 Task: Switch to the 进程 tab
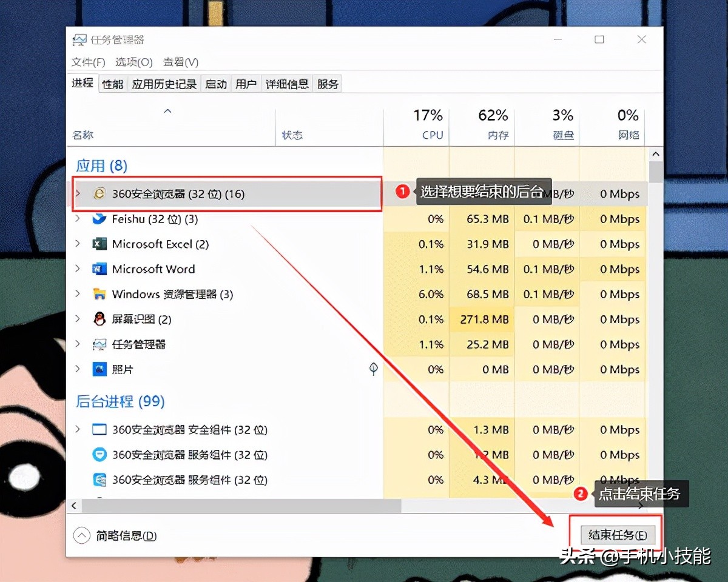83,83
